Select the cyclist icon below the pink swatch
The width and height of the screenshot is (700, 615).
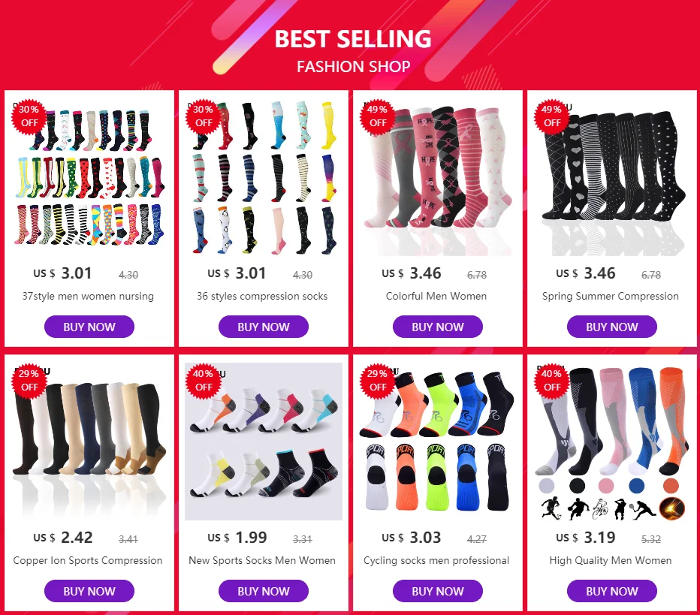tap(600, 509)
